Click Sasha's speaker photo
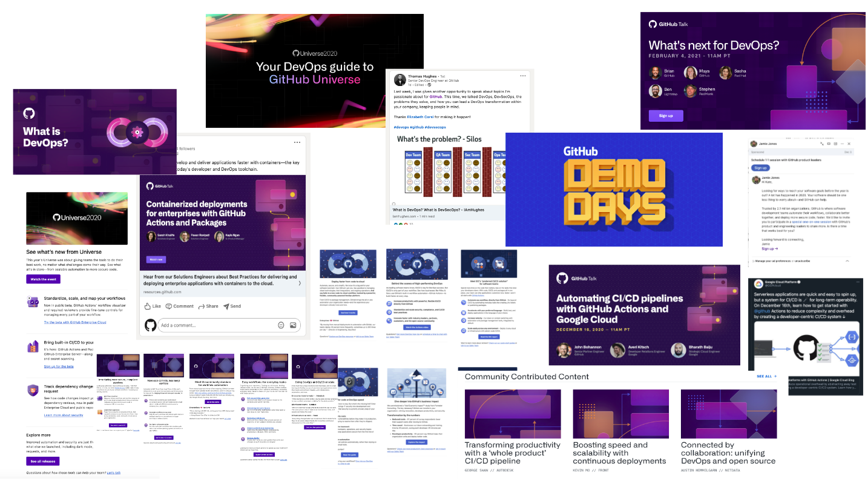The width and height of the screenshot is (868, 487). click(x=725, y=73)
